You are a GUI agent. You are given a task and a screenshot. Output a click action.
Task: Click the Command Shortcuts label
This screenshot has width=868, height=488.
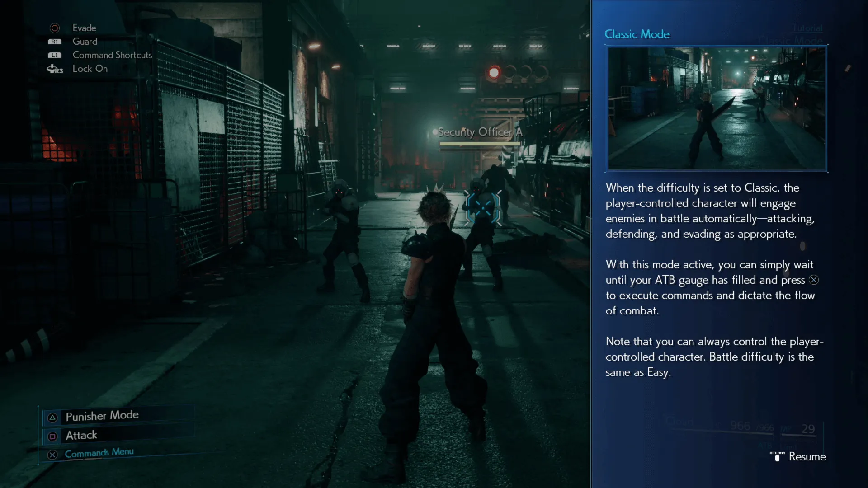pos(112,55)
